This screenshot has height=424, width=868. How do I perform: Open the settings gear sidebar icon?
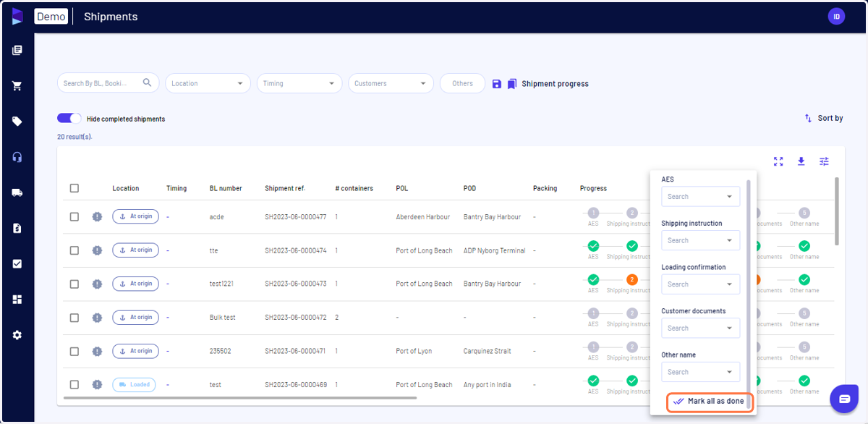pos(17,335)
